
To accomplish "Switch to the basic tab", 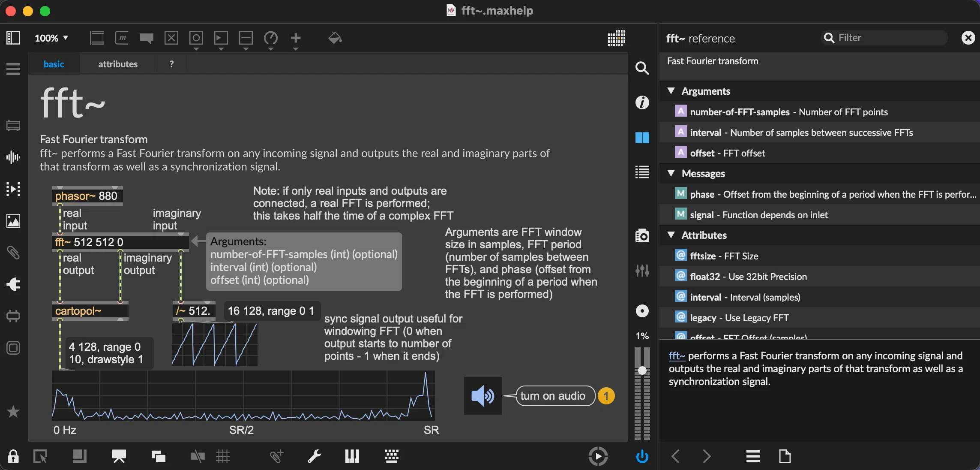I will [54, 64].
